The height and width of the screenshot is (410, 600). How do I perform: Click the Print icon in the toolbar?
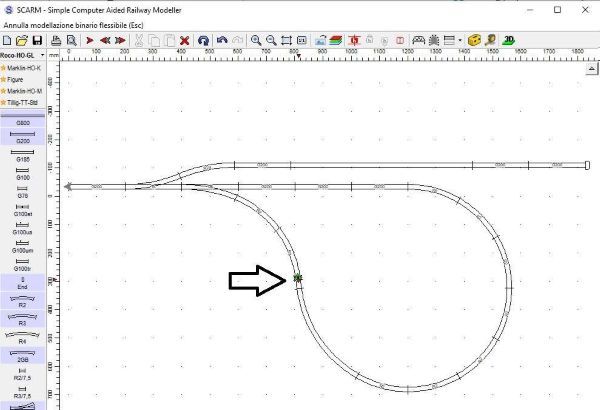point(57,41)
